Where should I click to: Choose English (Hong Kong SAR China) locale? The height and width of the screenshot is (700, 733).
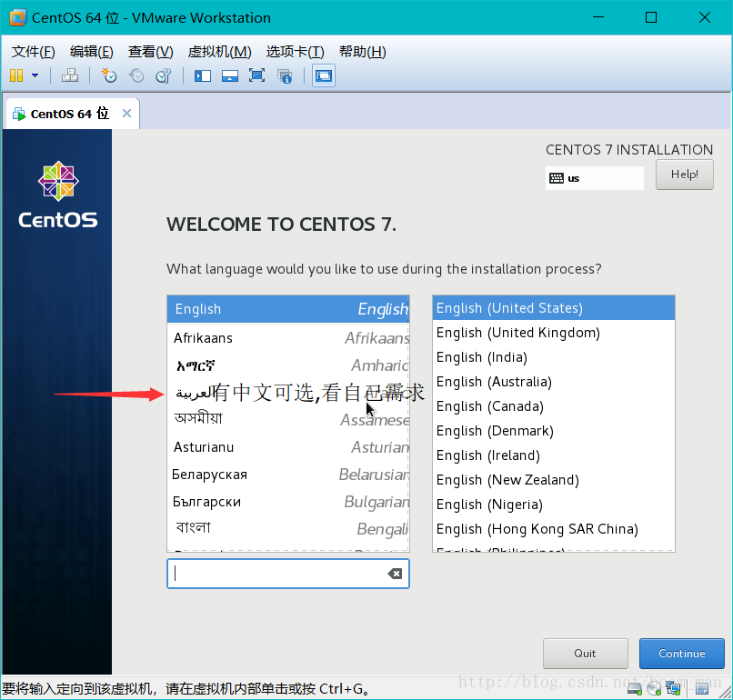coord(554,529)
